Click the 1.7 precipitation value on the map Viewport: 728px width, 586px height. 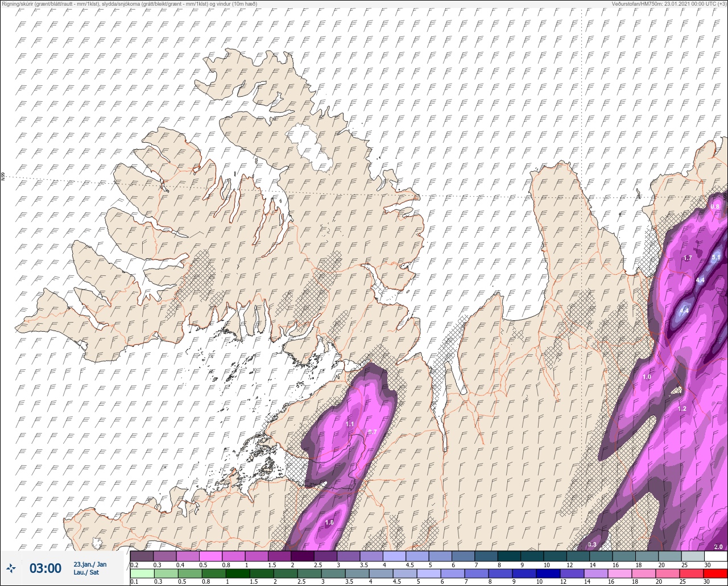tap(688, 258)
